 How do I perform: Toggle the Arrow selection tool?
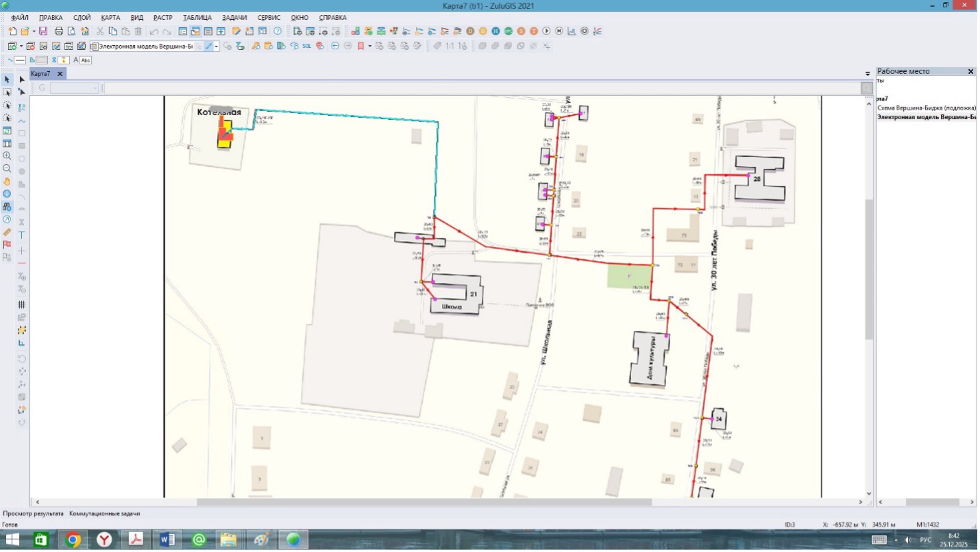coord(8,79)
